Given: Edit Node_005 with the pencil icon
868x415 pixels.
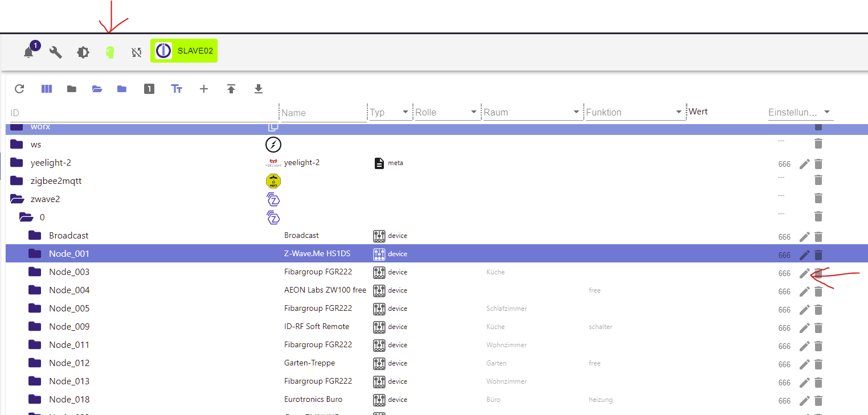Looking at the screenshot, I should click(804, 310).
